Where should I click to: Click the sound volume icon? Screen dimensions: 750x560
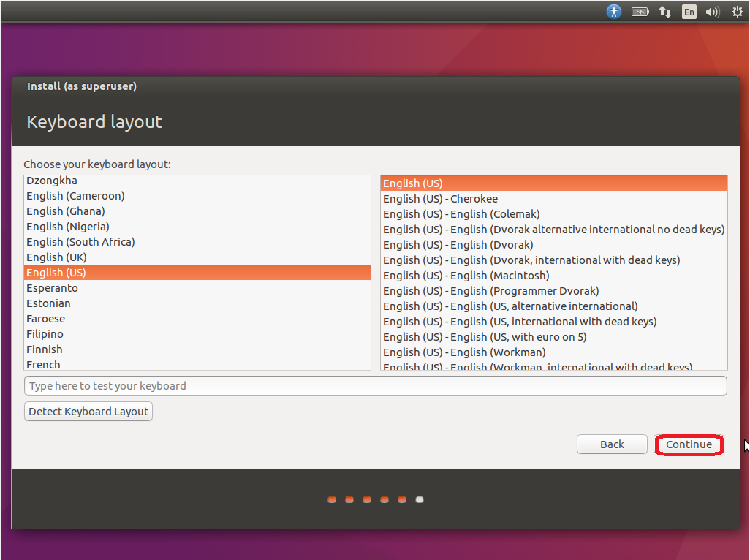[x=713, y=12]
